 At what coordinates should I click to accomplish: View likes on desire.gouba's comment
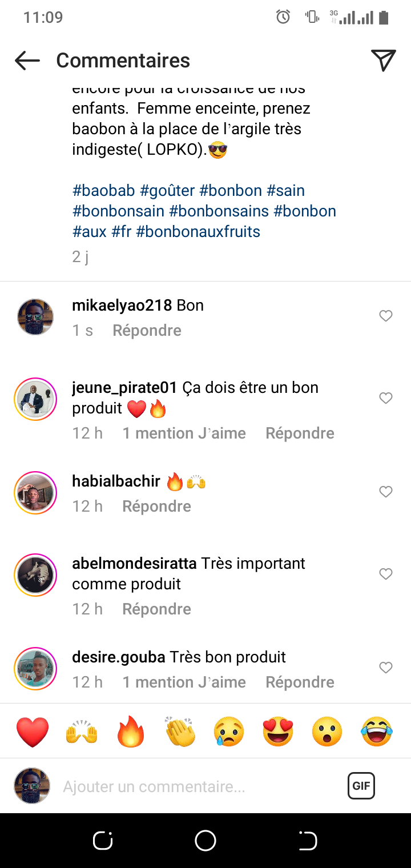tap(184, 682)
